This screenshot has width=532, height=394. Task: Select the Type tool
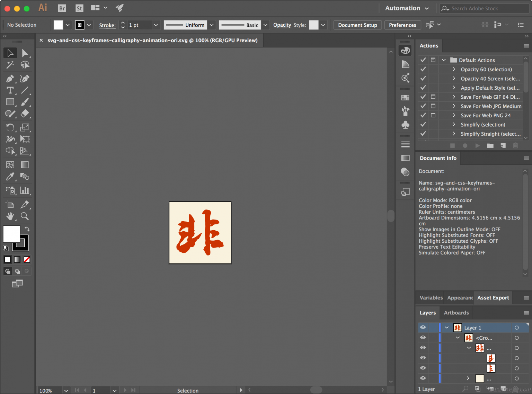[10, 90]
